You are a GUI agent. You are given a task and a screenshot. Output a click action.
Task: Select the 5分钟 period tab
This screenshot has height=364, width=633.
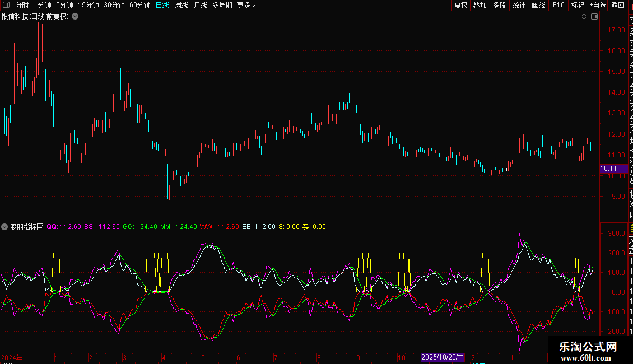point(64,5)
